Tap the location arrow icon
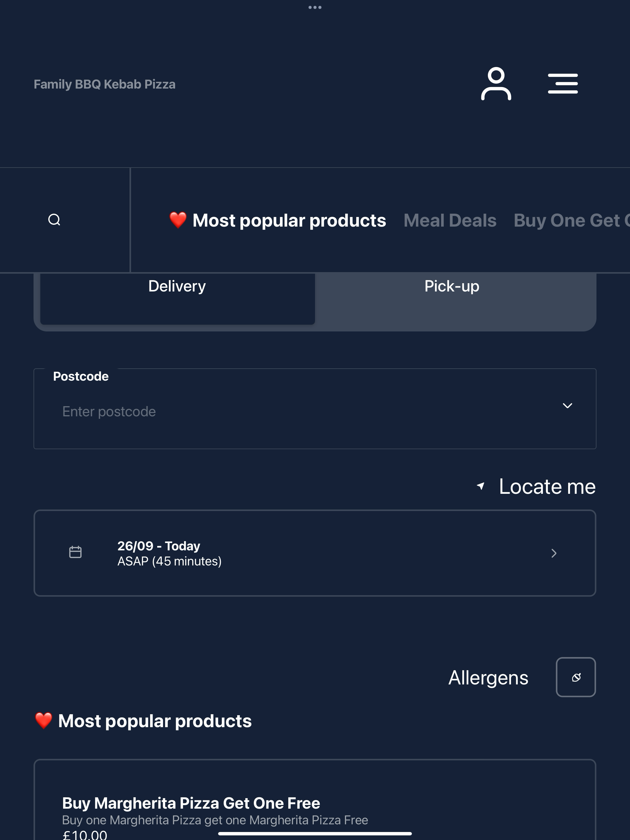630x840 pixels. pos(481,486)
